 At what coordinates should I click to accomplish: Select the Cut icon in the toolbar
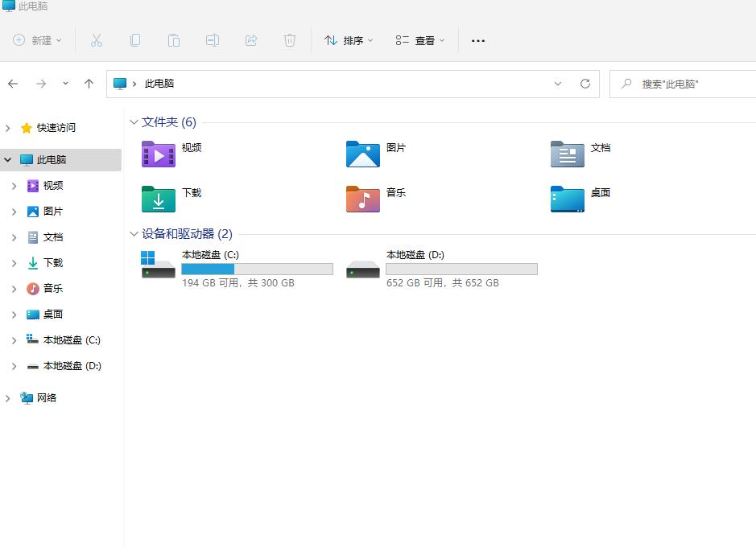pos(97,40)
